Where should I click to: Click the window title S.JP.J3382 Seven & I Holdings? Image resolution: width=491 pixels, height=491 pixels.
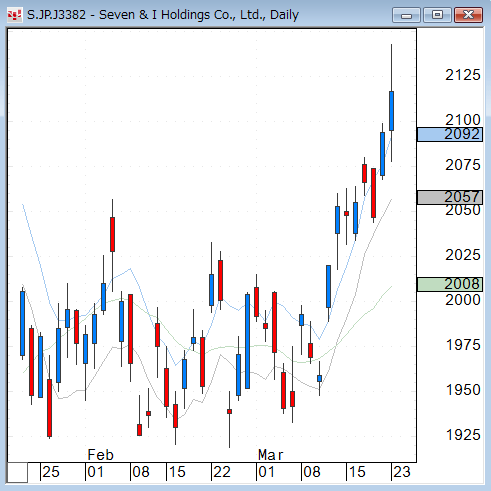click(x=163, y=15)
